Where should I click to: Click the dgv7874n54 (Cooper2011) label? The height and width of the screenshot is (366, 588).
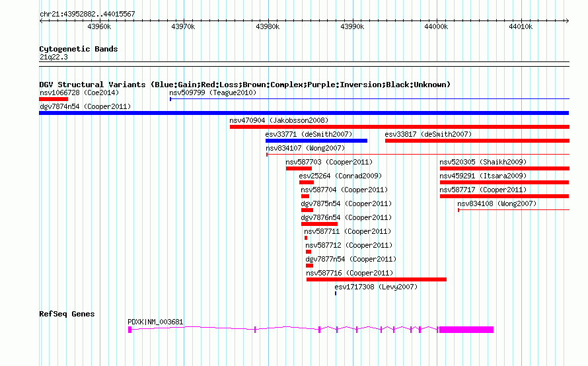pyautogui.click(x=85, y=106)
